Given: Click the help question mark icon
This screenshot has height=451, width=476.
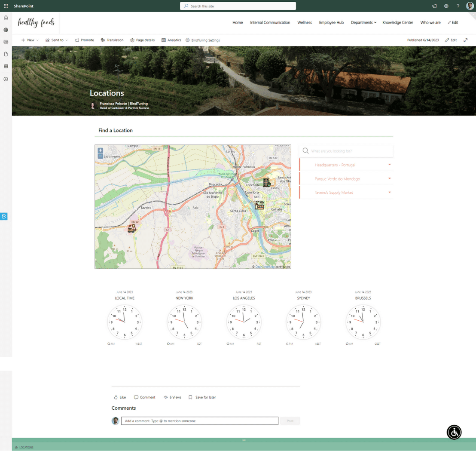Looking at the screenshot, I should coord(458,6).
